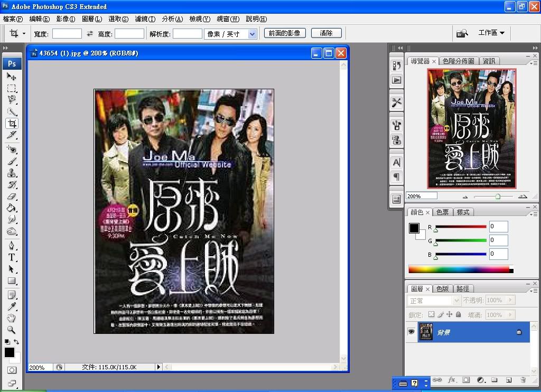Zoom in using Navigator large mountains button
Image resolution: width=541 pixels, height=392 pixels.
point(523,197)
